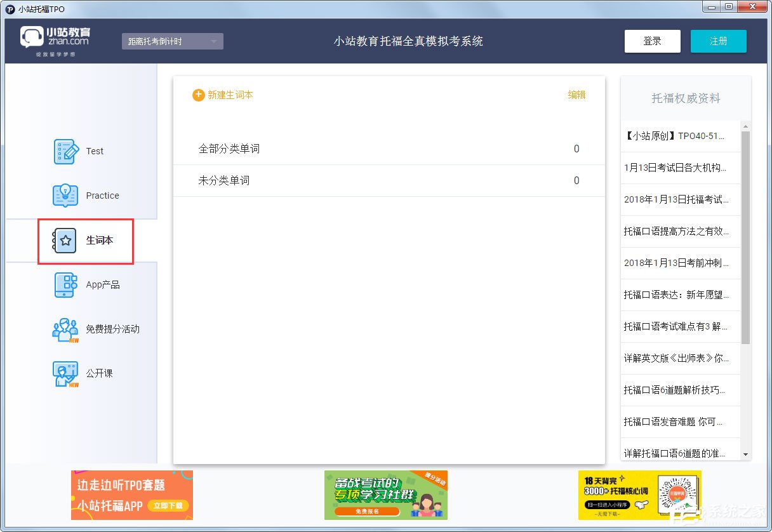Image resolution: width=772 pixels, height=532 pixels.
Task: Expand the 距离托考倒计时 countdown dropdown
Action: coord(172,41)
